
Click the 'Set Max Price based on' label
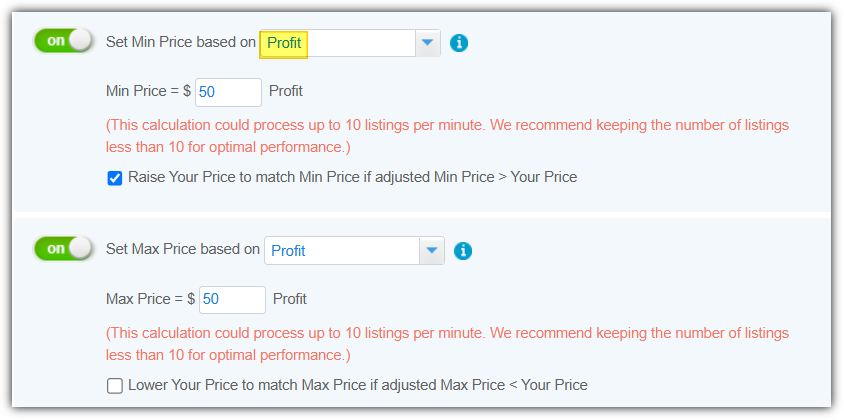(183, 249)
